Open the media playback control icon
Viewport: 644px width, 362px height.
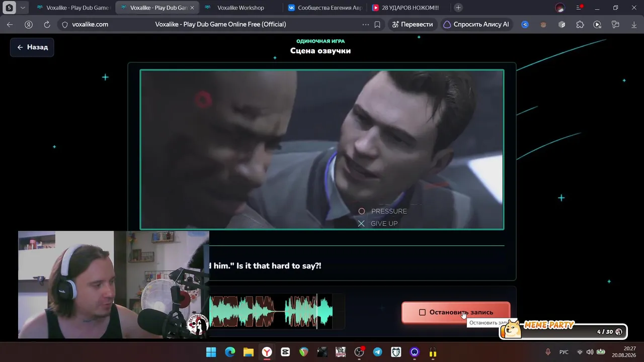point(597,24)
